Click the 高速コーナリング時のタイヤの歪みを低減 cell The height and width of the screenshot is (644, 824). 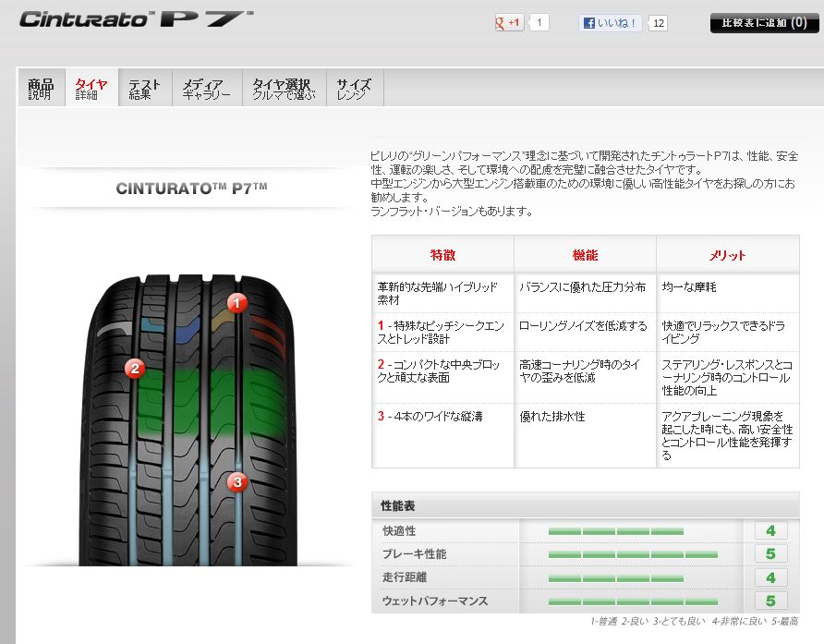(x=585, y=378)
